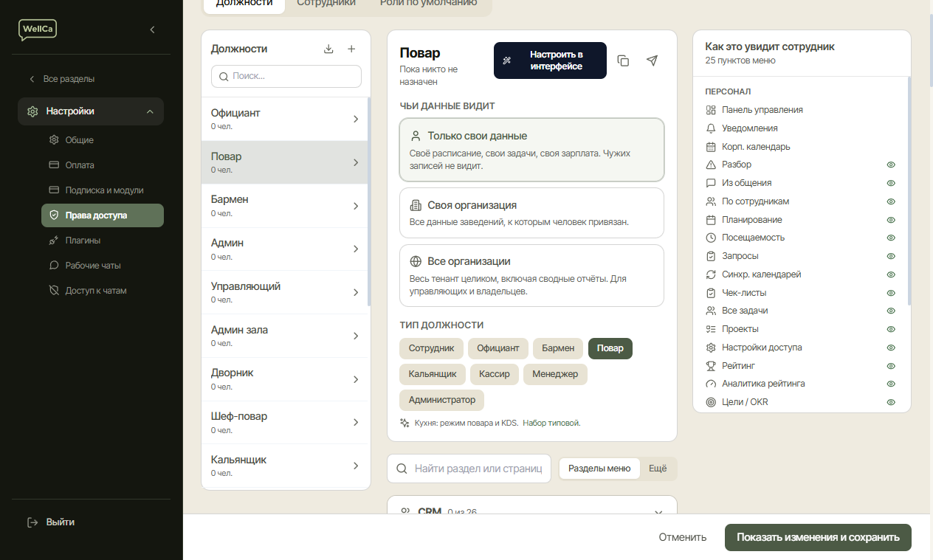Expand the CRM section chevron
The height and width of the screenshot is (560, 933).
click(x=658, y=512)
